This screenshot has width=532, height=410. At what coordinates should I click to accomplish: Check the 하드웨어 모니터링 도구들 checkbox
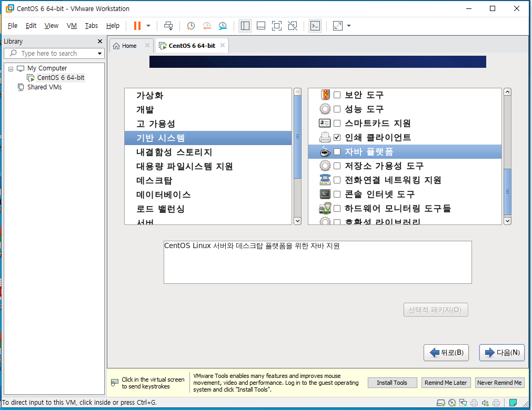tap(337, 209)
